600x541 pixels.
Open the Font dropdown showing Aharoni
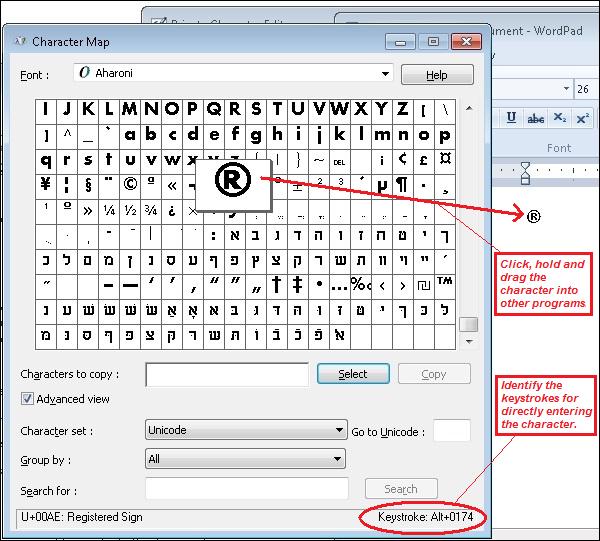[x=233, y=74]
